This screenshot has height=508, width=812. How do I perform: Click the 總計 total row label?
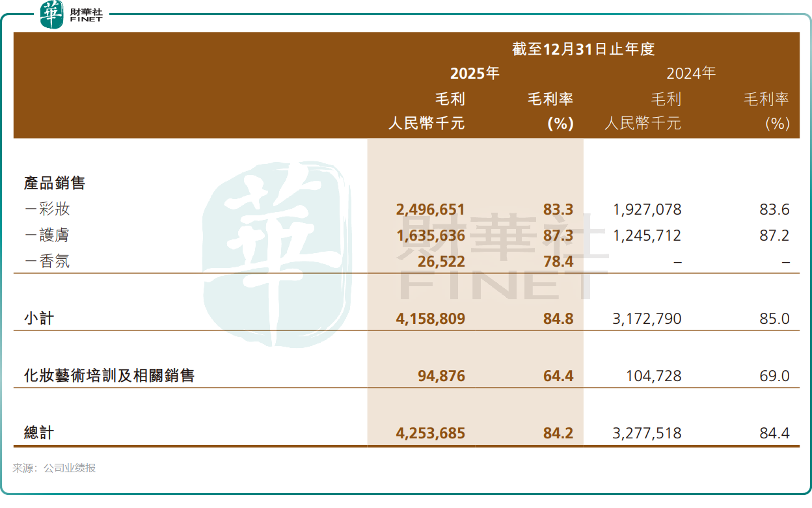point(38,433)
